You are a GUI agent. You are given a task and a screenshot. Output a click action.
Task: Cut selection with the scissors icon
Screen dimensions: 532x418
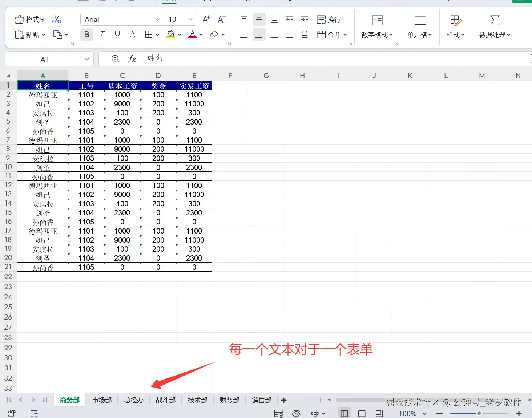[57, 20]
